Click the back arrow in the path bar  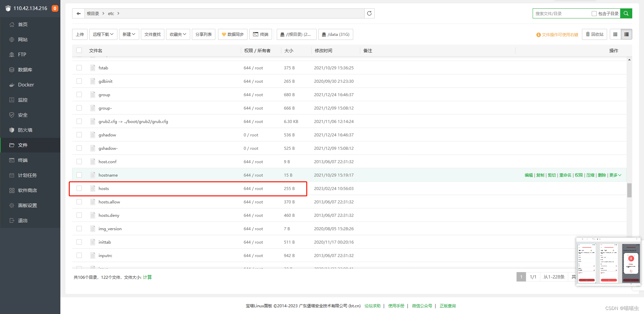78,13
